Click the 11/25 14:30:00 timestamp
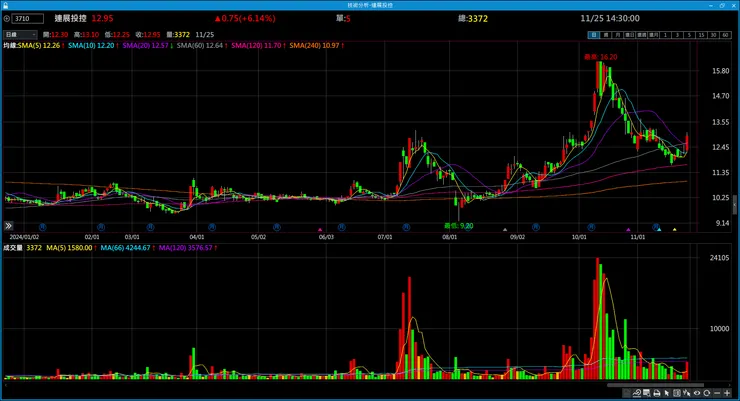 click(610, 18)
